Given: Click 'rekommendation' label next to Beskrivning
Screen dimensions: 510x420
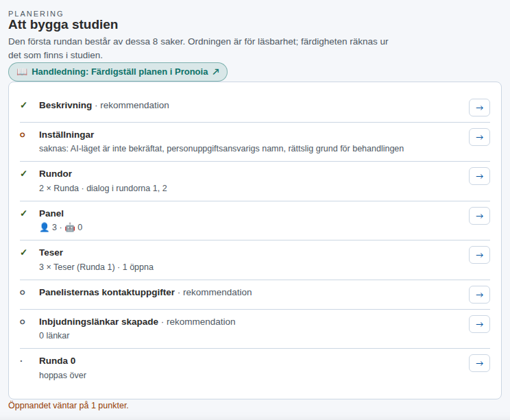Looking at the screenshot, I should (x=134, y=106).
